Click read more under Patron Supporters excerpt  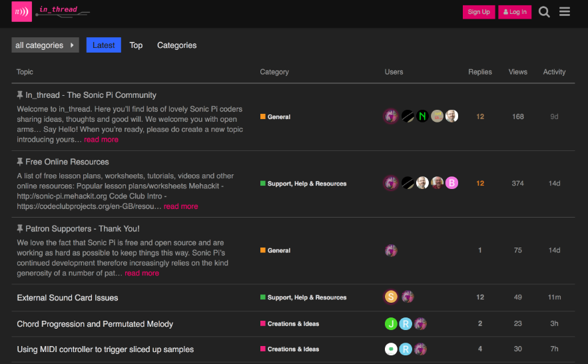[x=142, y=273]
